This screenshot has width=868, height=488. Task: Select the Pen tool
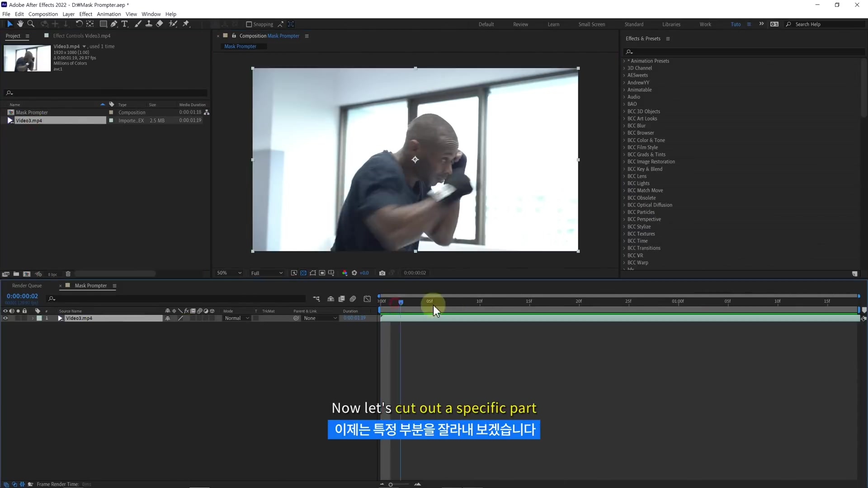(114, 24)
